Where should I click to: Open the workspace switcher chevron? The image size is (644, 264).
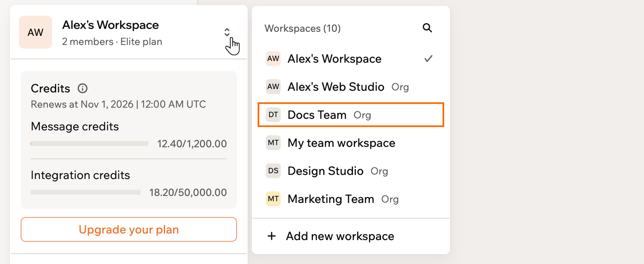tap(227, 32)
